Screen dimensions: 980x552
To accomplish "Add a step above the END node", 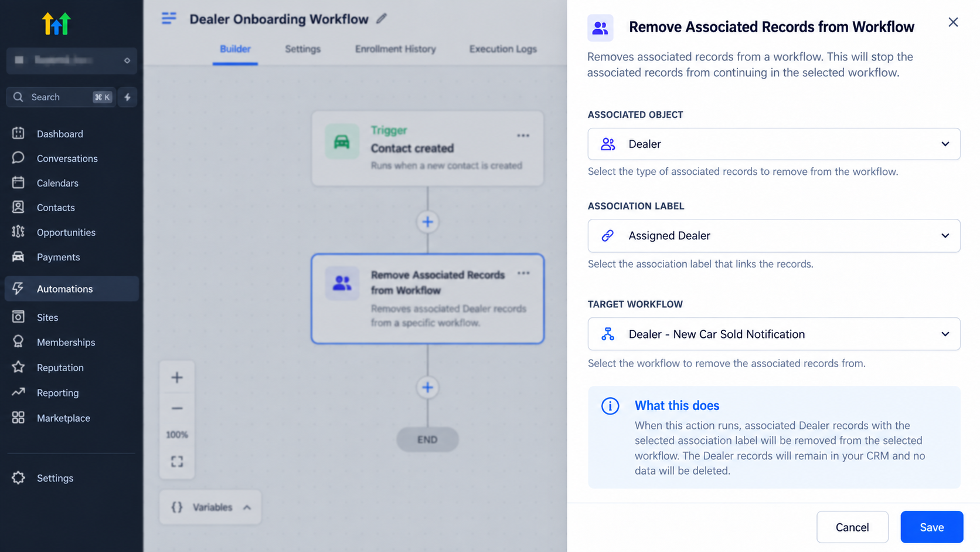I will pyautogui.click(x=428, y=387).
